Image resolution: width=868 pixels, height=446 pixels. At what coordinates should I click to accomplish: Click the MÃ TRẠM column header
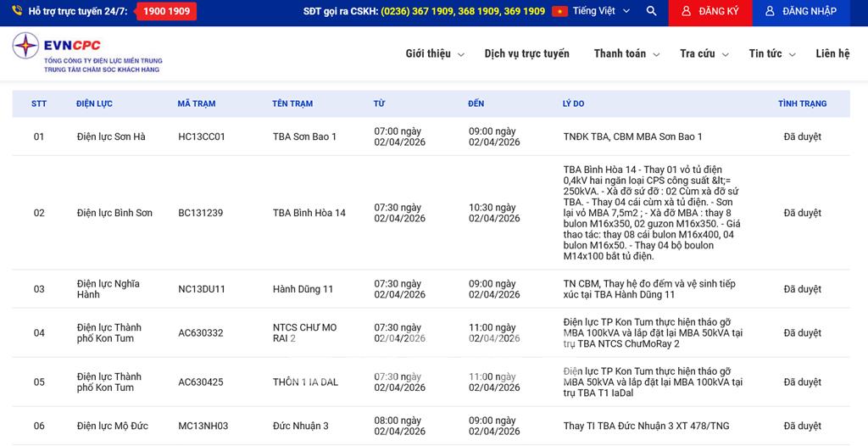click(x=196, y=103)
